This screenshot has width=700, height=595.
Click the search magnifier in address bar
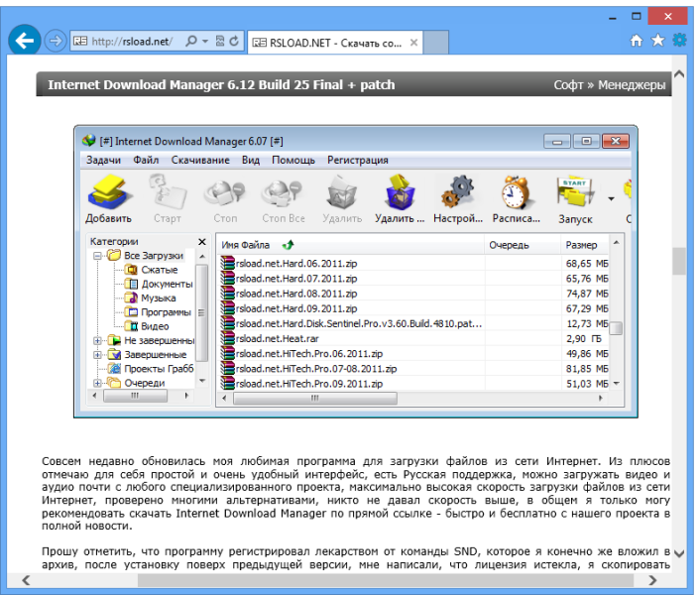(x=191, y=42)
